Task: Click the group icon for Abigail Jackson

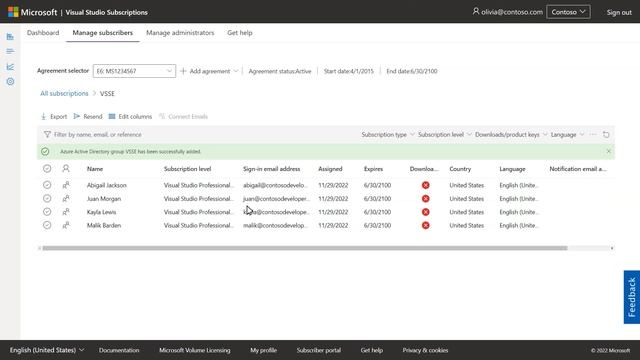Action: coord(66,185)
